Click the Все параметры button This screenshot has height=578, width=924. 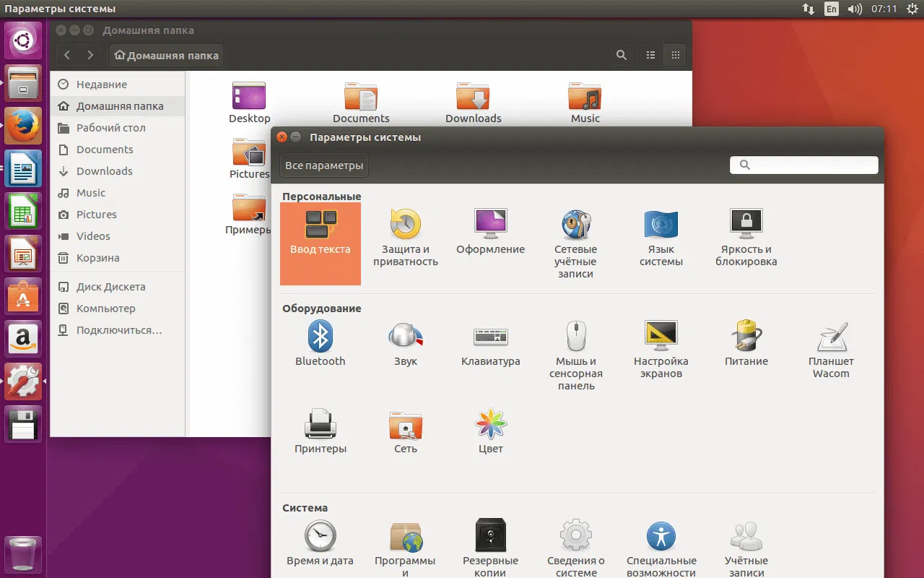[323, 165]
